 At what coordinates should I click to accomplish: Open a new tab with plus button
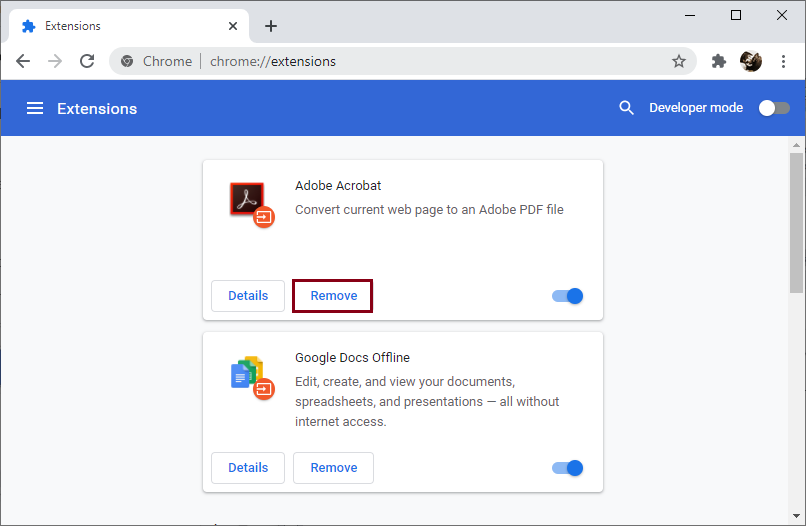(x=271, y=26)
